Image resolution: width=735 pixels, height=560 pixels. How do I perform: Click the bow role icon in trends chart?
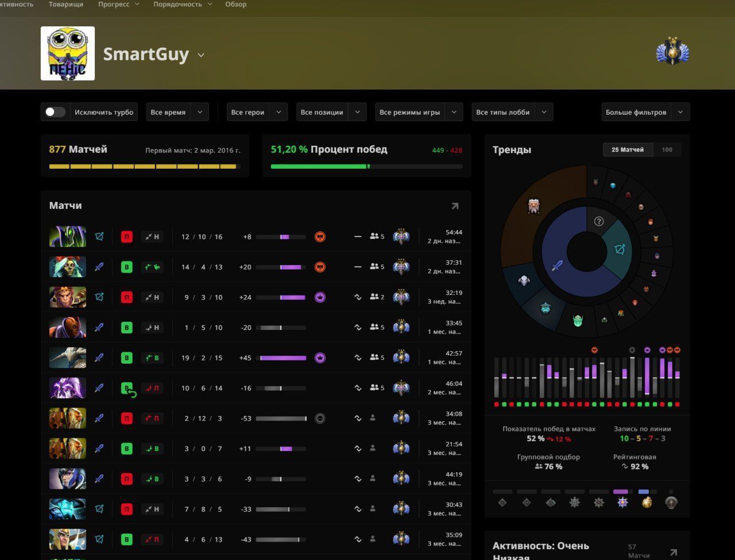click(x=620, y=250)
